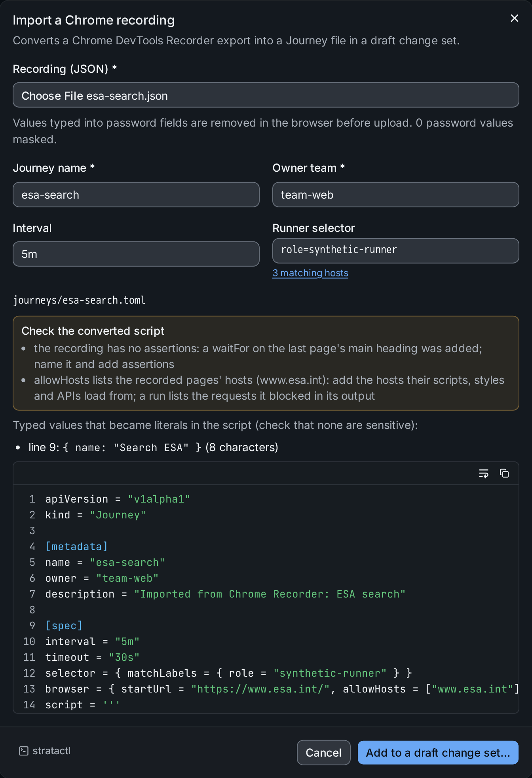Open the 3 matching hosts link
Viewport: 532px width, 778px height.
pyautogui.click(x=310, y=273)
